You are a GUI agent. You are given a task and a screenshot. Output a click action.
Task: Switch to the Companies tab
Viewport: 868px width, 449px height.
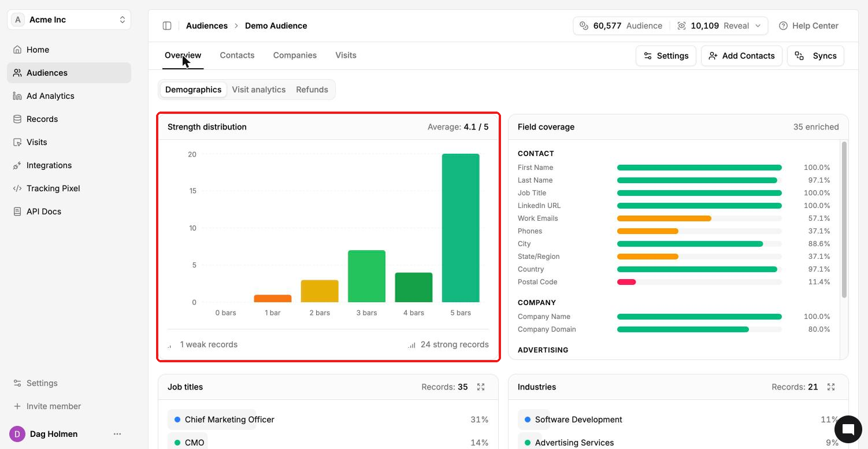[295, 55]
